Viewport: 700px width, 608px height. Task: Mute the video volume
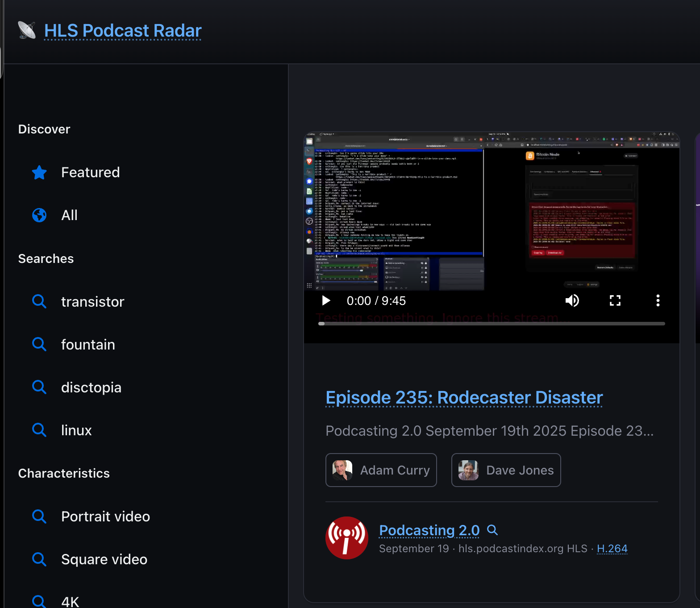click(x=572, y=301)
